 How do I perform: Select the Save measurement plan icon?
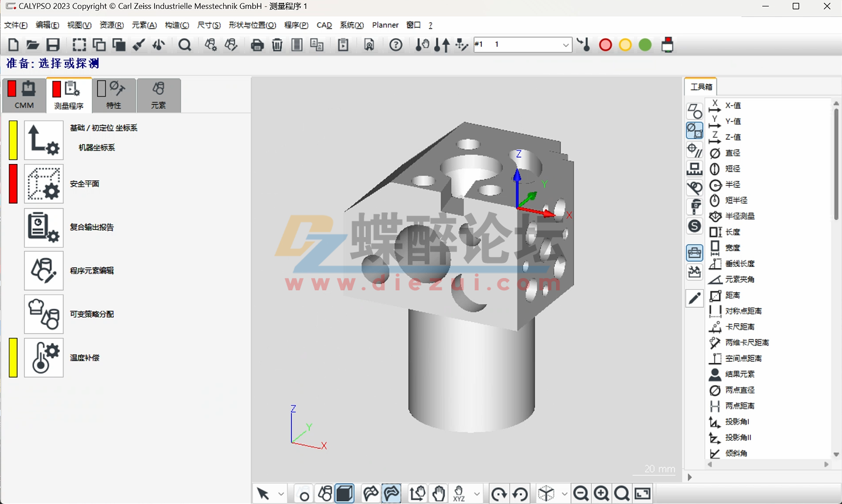pyautogui.click(x=53, y=44)
